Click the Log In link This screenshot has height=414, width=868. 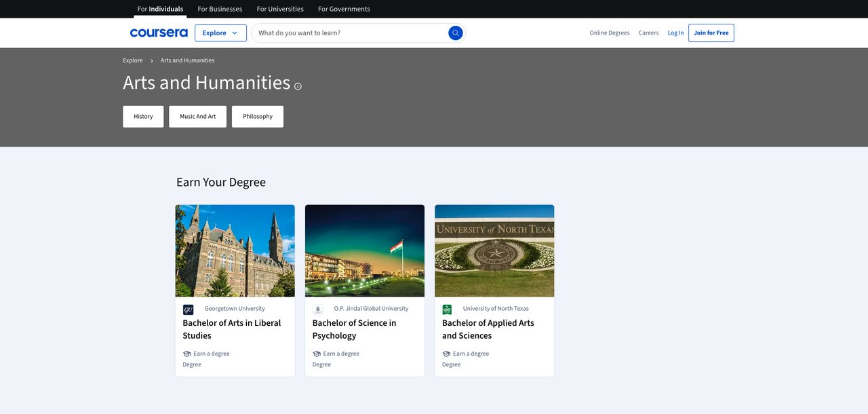(675, 33)
